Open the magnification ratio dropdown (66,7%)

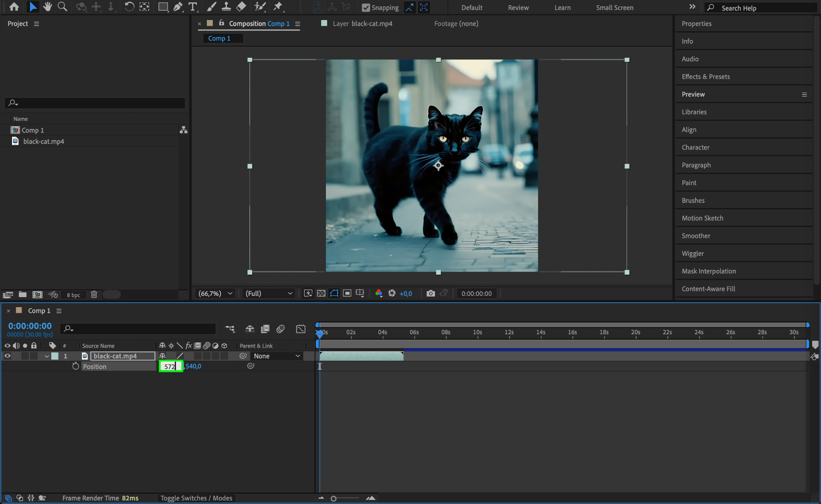click(215, 293)
